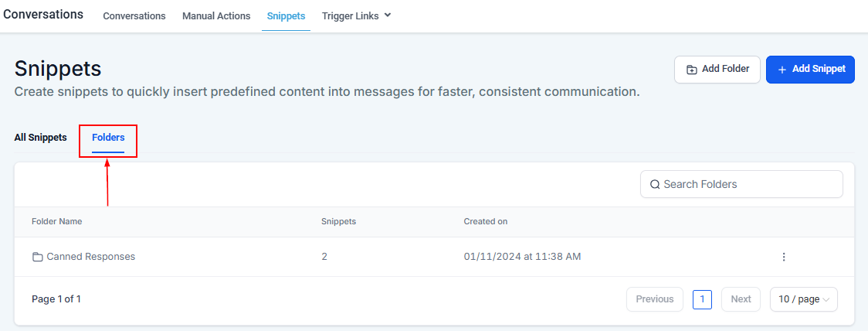Click the Snippets column header in the table
This screenshot has width=868, height=331.
point(338,221)
